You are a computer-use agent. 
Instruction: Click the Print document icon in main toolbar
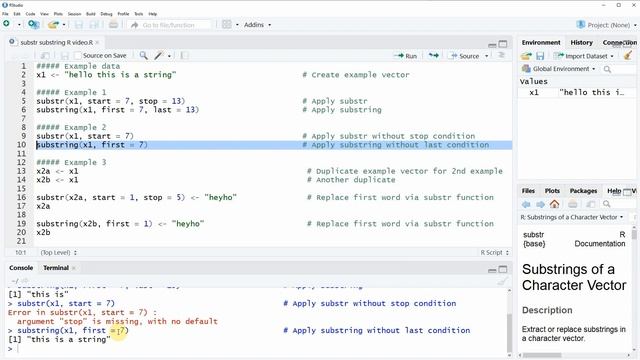pyautogui.click(x=113, y=25)
